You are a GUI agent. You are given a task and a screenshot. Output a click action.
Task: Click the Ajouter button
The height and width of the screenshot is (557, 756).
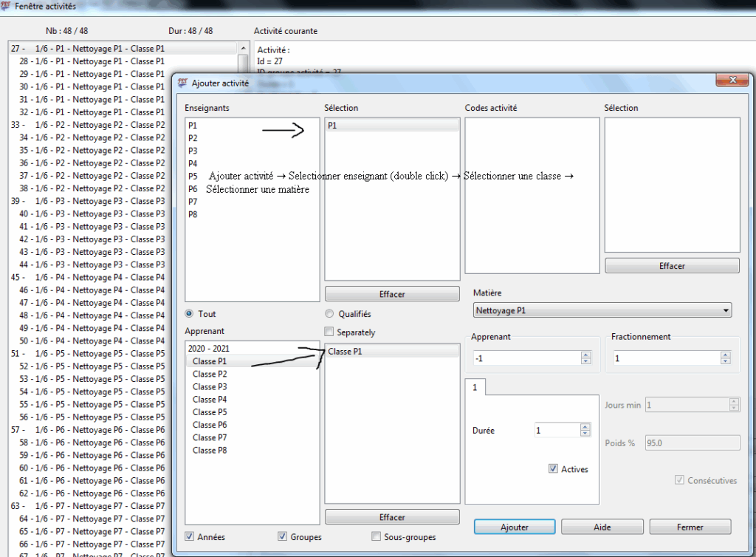[514, 527]
